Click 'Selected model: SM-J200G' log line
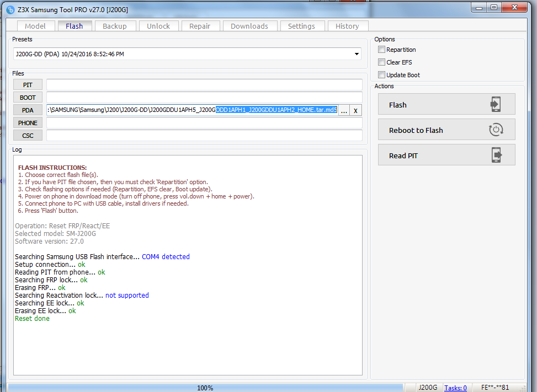This screenshot has height=392, width=537. tap(56, 234)
